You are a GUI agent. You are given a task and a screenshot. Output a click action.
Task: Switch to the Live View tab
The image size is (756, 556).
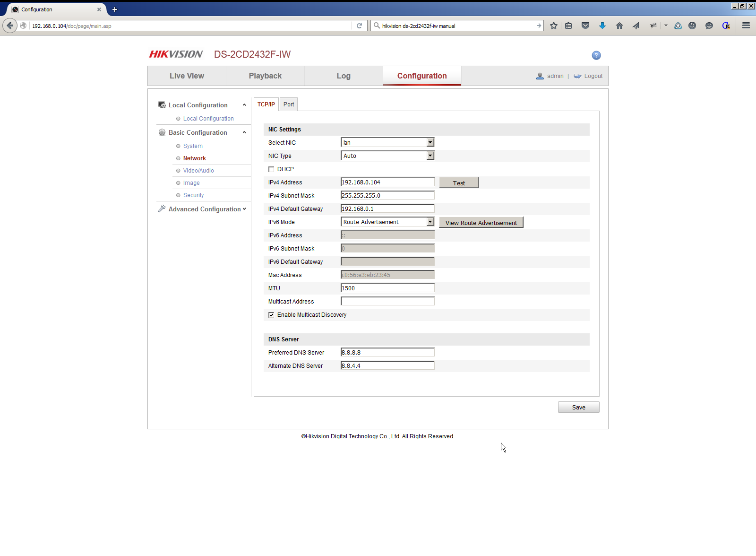click(x=187, y=76)
